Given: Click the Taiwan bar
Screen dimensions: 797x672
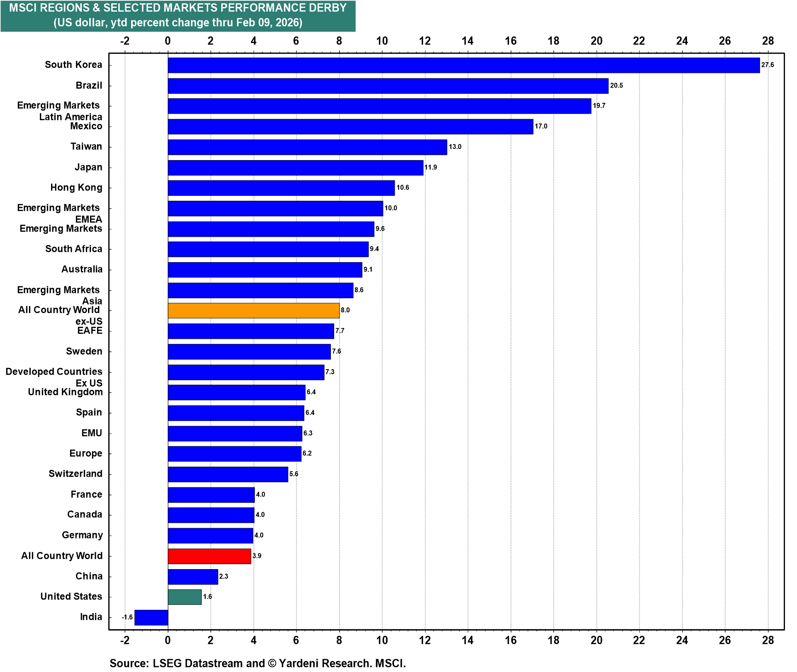Looking at the screenshot, I should [307, 147].
